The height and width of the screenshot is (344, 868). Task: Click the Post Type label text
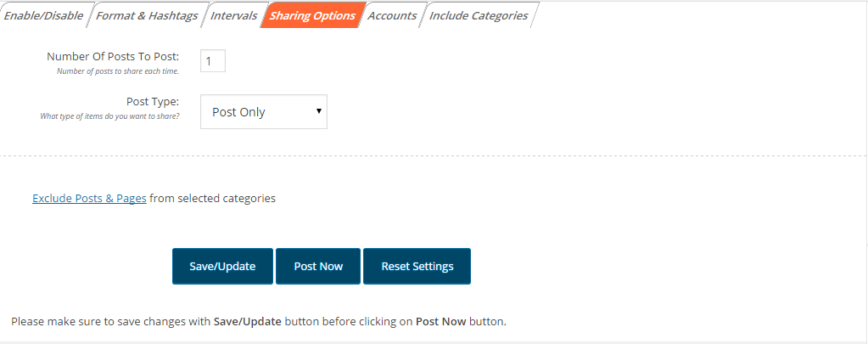coord(153,102)
